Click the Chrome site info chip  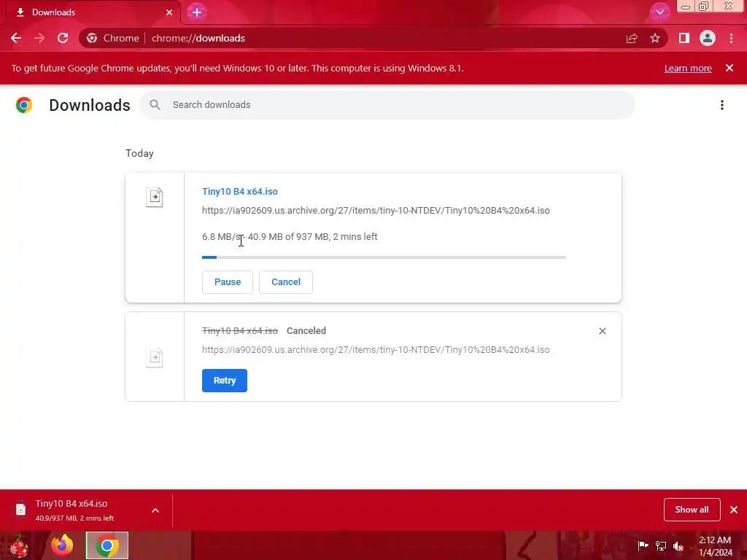(x=113, y=38)
